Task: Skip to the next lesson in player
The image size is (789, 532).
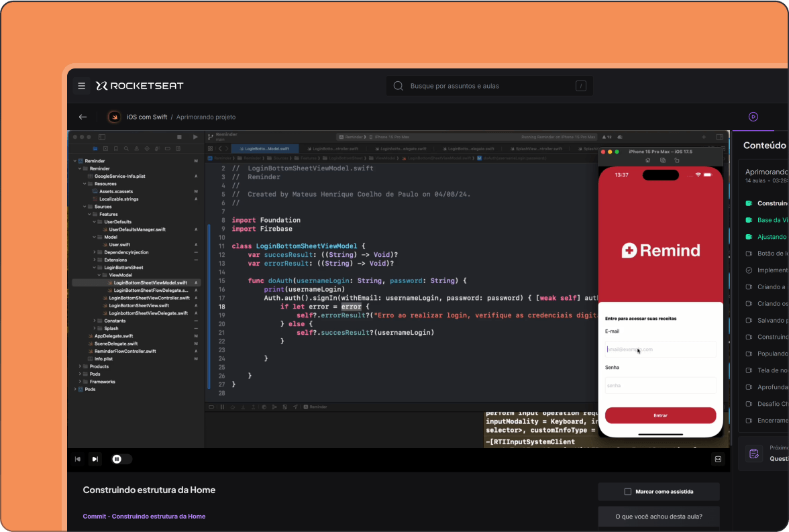Action: tap(95, 459)
